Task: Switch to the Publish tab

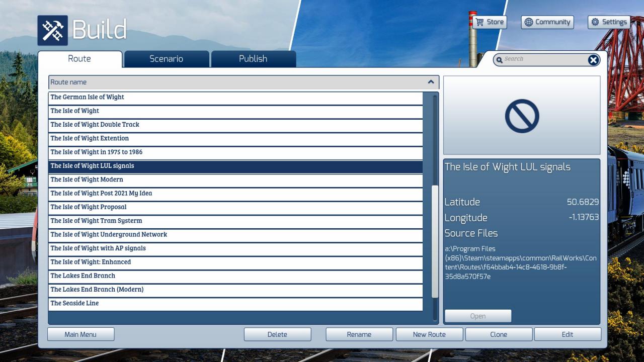Action: pos(253,59)
